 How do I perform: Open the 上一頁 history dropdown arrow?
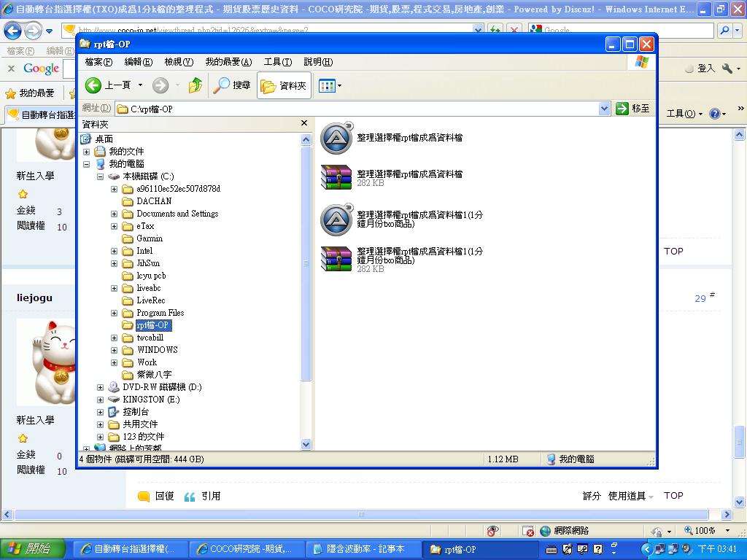[x=140, y=86]
